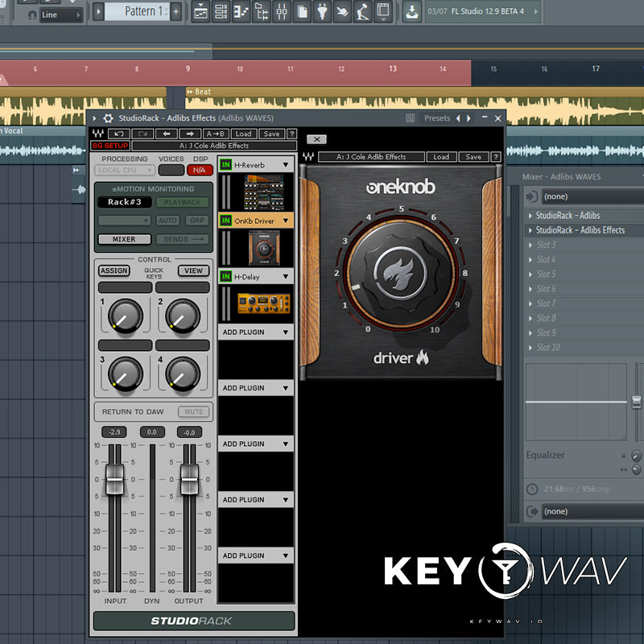
Task: Toggle the MUTE button in Return to DAW
Action: (193, 412)
